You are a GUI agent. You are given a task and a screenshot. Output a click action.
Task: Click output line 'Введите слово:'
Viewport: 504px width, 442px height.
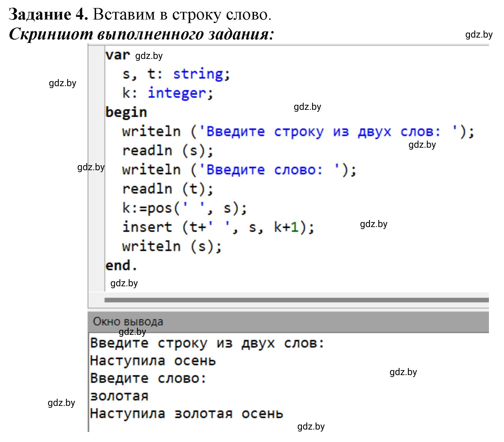click(x=148, y=378)
